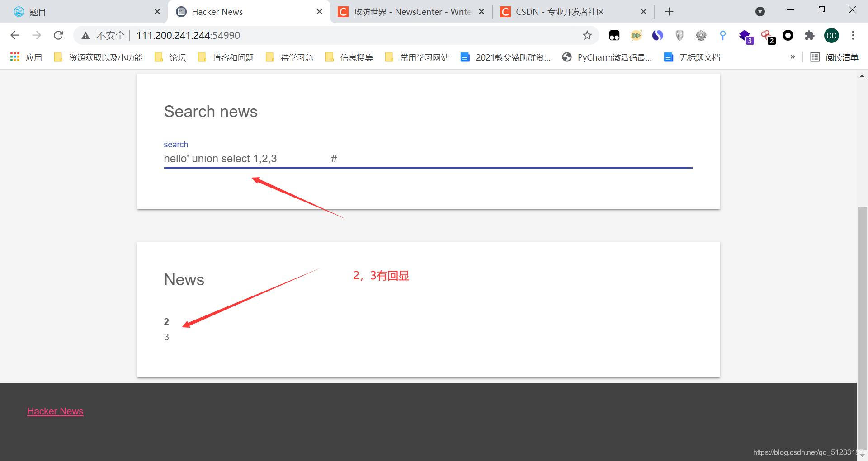Open the 论坛 bookmark folder
868x461 pixels.
coord(170,57)
